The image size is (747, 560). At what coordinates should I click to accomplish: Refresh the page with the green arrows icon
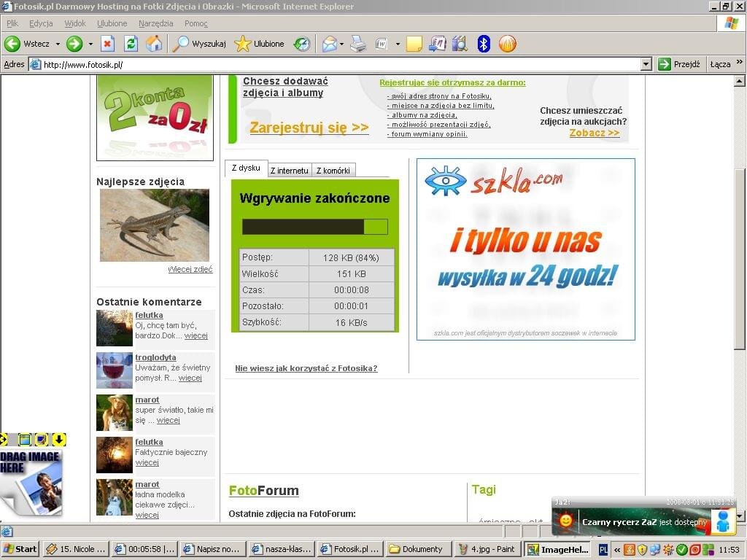pos(131,44)
